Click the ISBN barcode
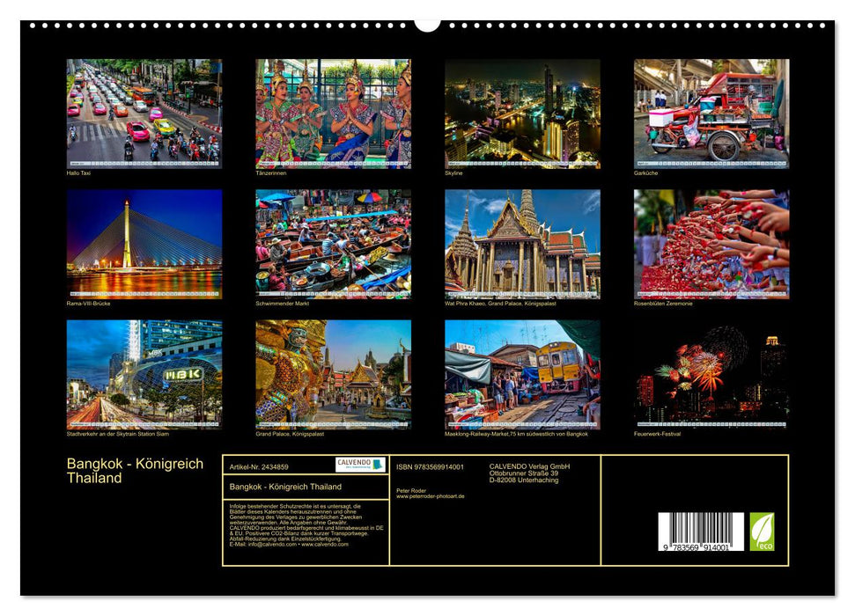Image resolution: width=855 pixels, height=616 pixels. (701, 532)
